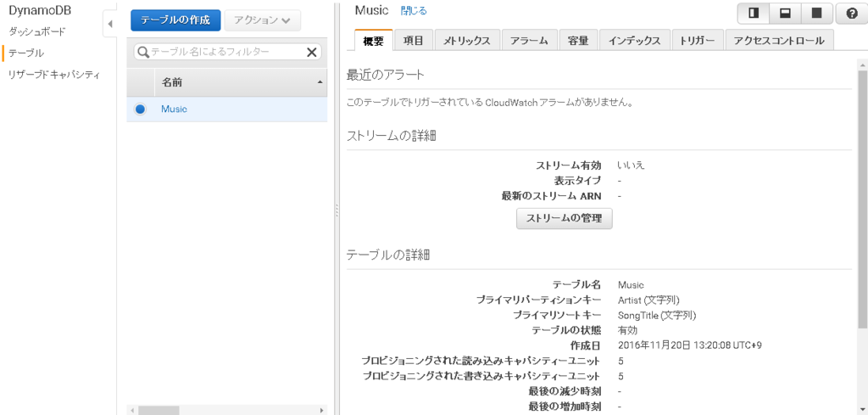This screenshot has height=415, width=868.
Task: Switch to the split side-by-side view layout icon
Action: coord(754,14)
